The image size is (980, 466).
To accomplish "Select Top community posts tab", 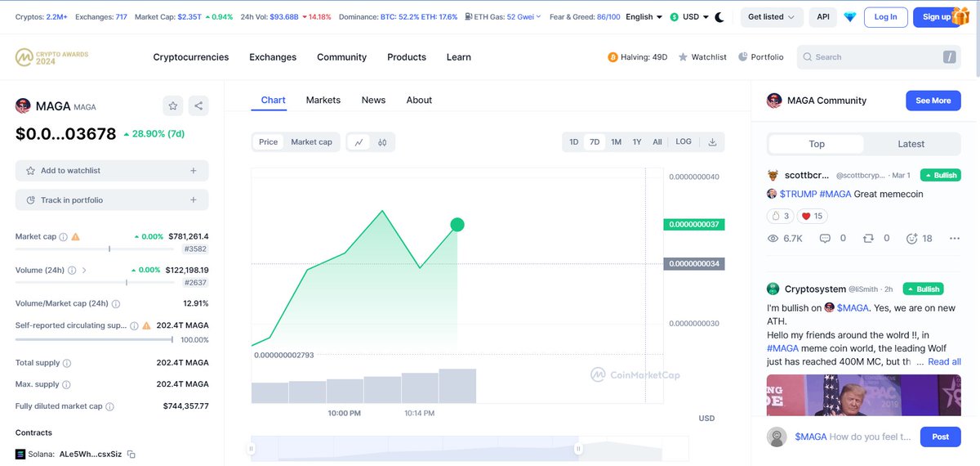I will click(817, 144).
